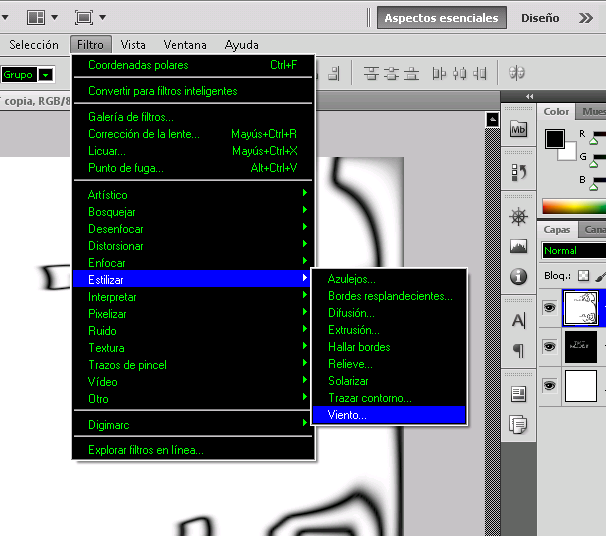
Task: Toggle visibility of the white bottom layer
Action: pyautogui.click(x=550, y=385)
